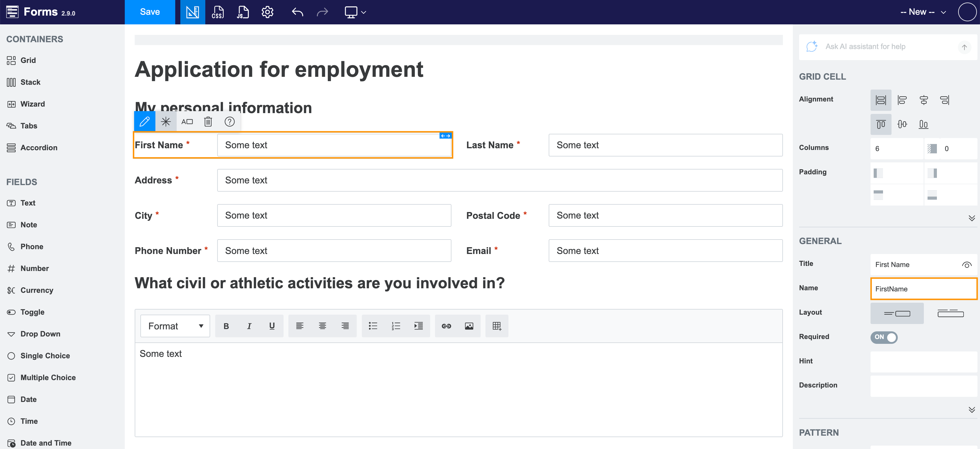
Task: Redo the reverted change
Action: [x=322, y=12]
